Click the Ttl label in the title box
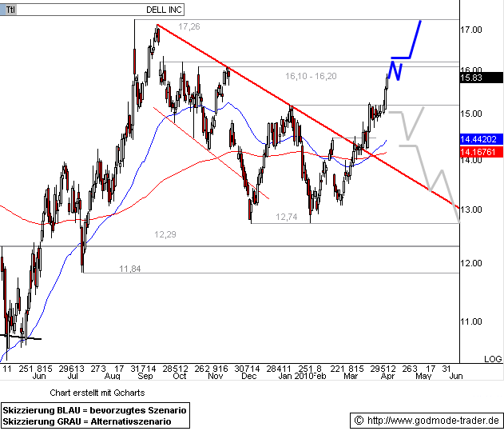The width and height of the screenshot is (504, 431). click(10, 10)
